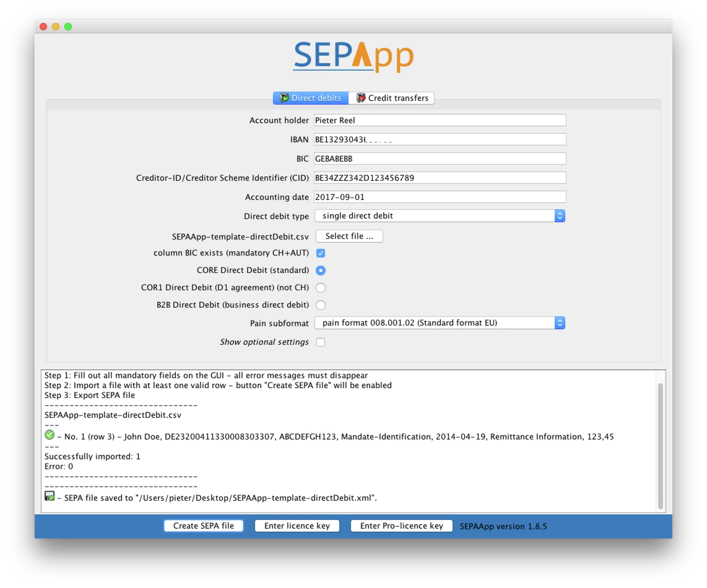Enable Show optional settings checkbox
This screenshot has width=707, height=588.
321,342
